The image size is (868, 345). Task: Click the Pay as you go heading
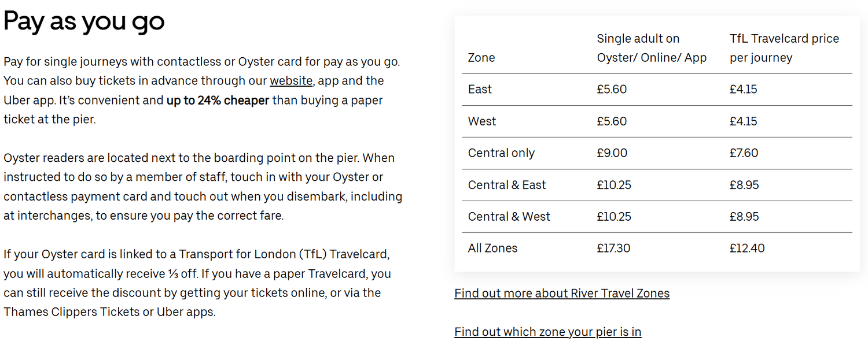click(84, 21)
